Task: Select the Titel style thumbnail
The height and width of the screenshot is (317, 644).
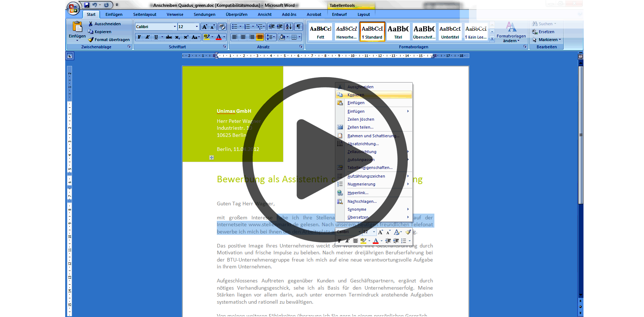Action: point(398,32)
